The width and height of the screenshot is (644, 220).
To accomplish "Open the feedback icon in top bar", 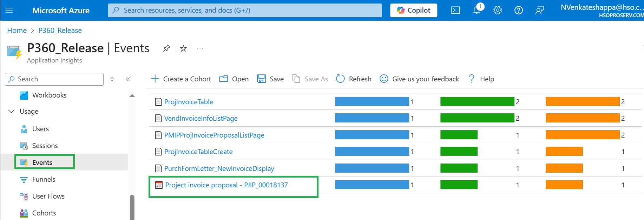I will pyautogui.click(x=539, y=11).
